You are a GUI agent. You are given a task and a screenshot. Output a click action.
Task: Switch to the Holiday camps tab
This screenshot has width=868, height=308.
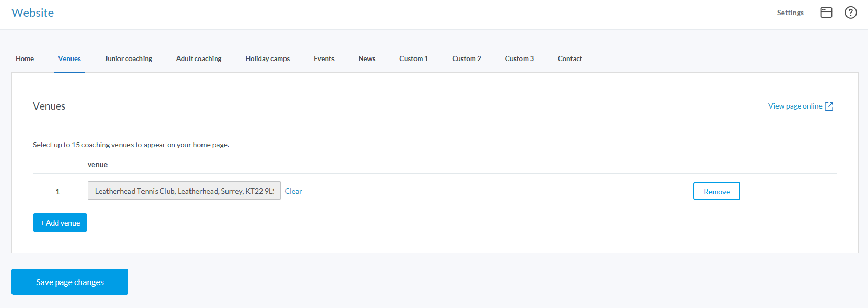[267, 58]
